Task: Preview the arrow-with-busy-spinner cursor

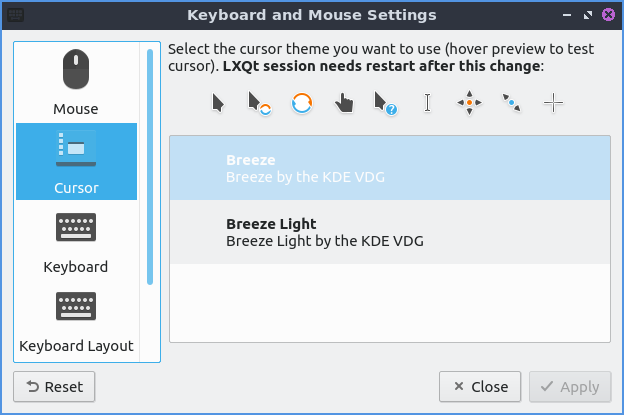Action: tap(260, 103)
